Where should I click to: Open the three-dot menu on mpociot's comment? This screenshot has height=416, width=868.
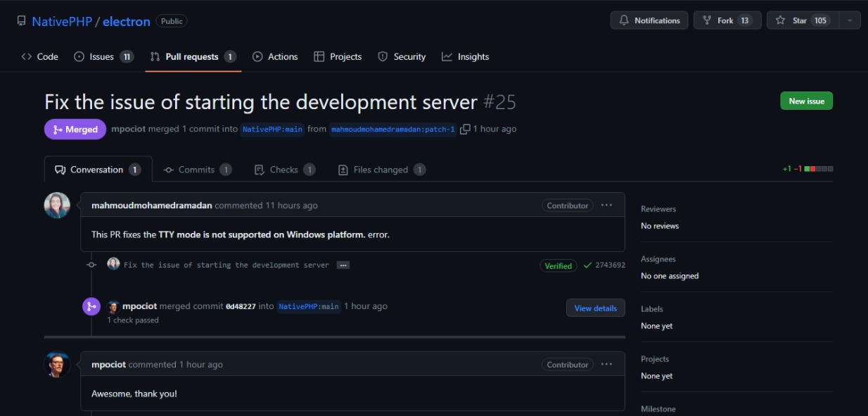pyautogui.click(x=607, y=365)
